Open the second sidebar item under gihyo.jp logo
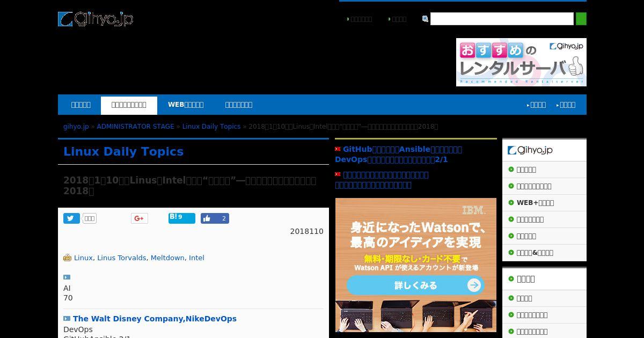The width and height of the screenshot is (644, 338). click(x=544, y=186)
